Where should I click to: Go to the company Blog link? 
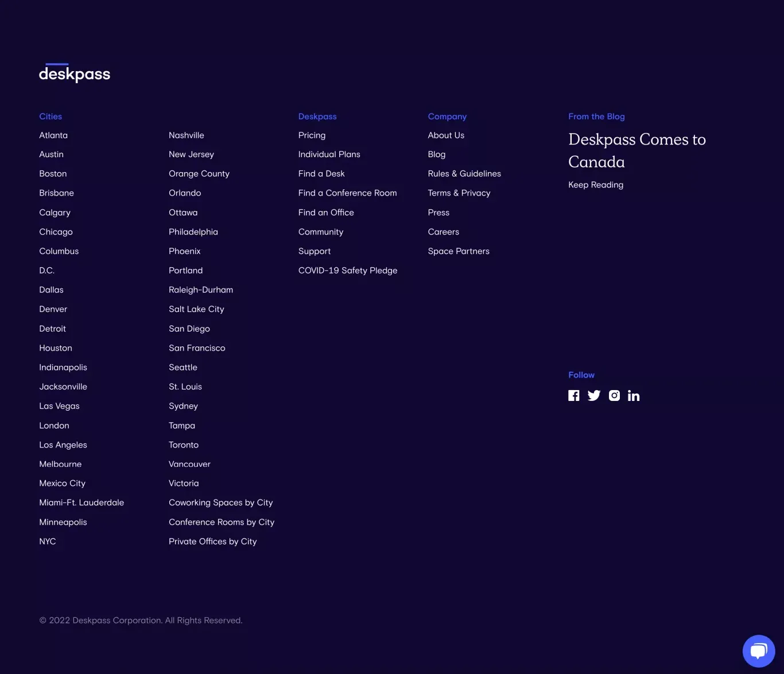[x=437, y=154]
